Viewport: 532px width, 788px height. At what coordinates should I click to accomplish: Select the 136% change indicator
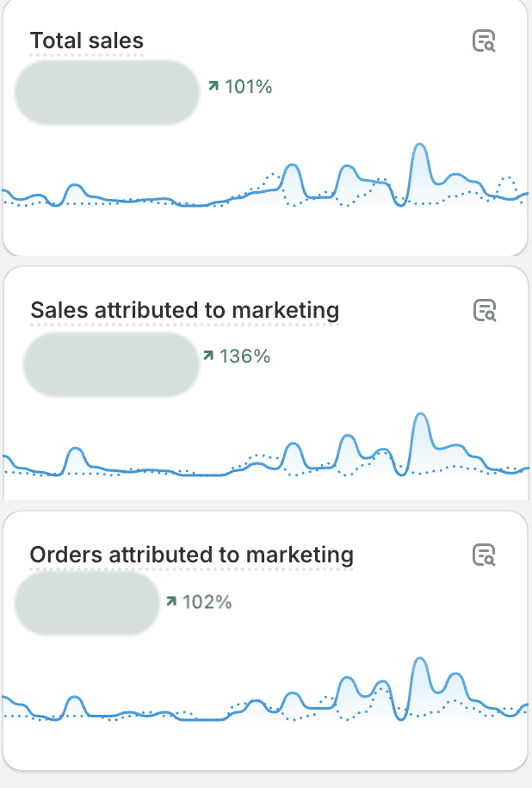point(237,357)
